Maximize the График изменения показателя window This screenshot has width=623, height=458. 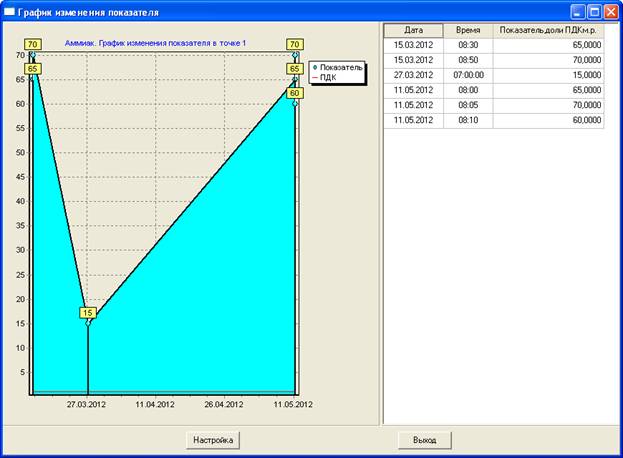pos(593,12)
